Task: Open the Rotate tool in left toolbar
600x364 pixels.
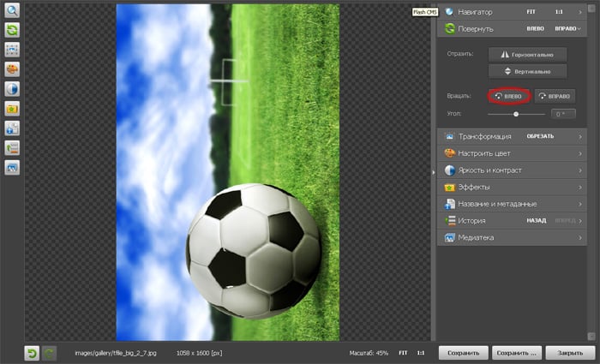Action: (x=13, y=30)
